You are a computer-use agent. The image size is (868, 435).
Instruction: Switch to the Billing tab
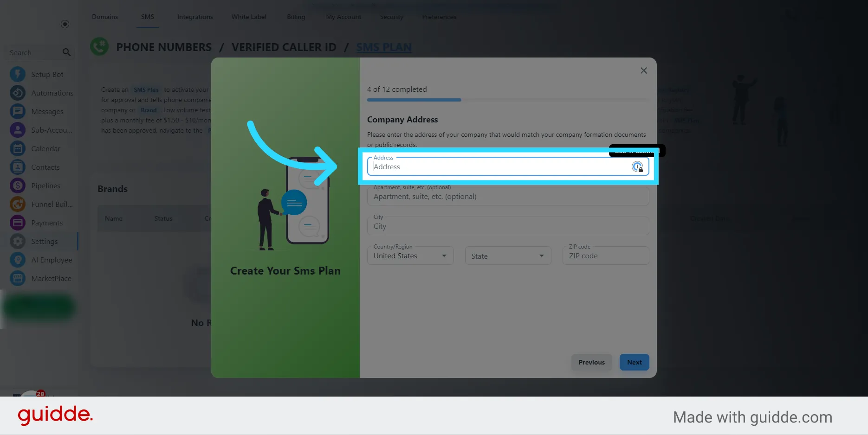(296, 17)
